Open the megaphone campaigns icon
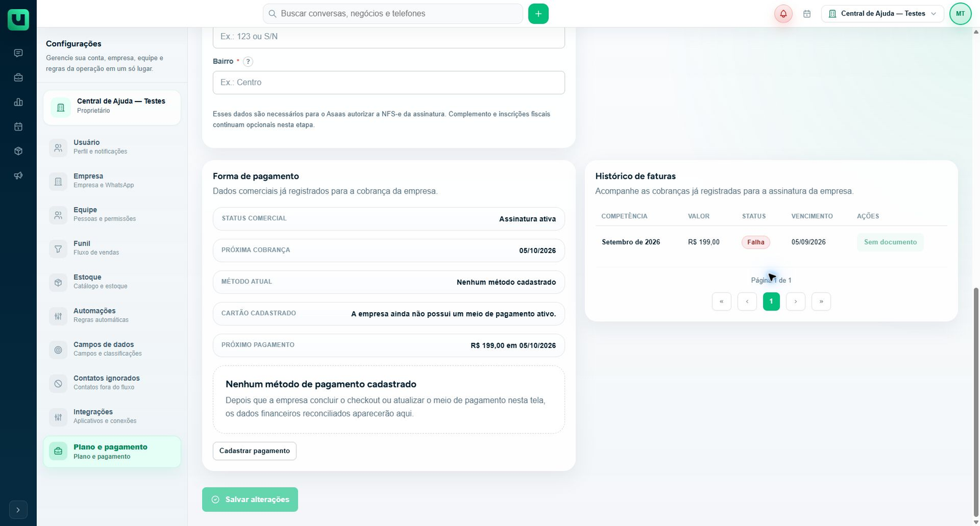This screenshot has width=980, height=526. [18, 176]
